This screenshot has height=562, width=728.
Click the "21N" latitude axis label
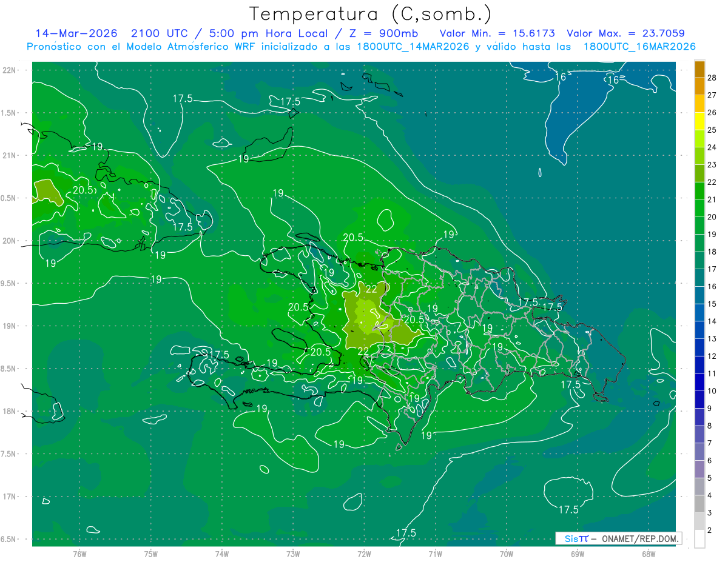click(10, 155)
